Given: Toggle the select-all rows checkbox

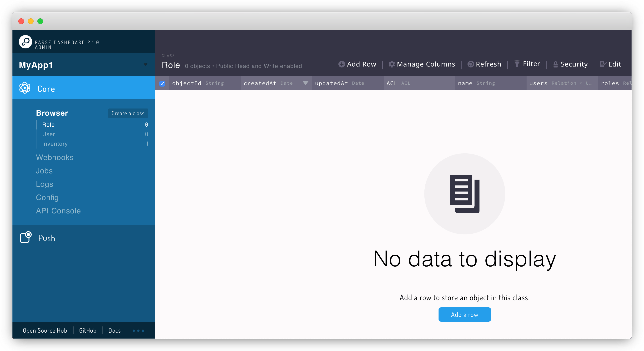Looking at the screenshot, I should 162,83.
